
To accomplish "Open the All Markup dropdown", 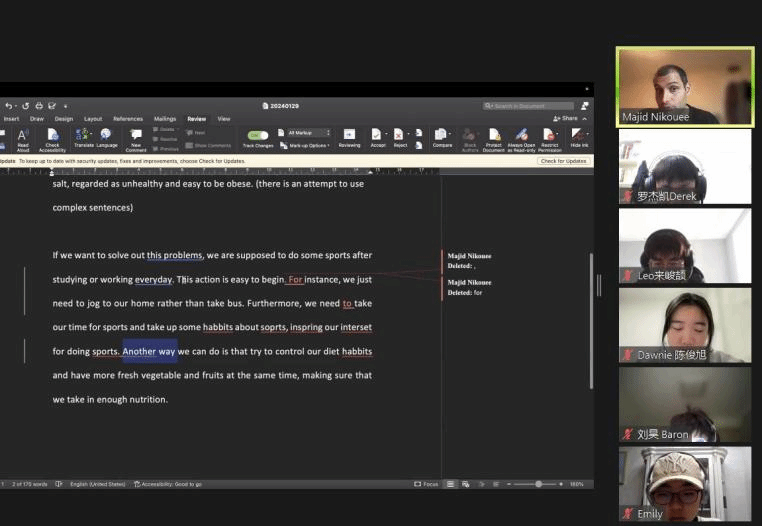I will tap(308, 132).
